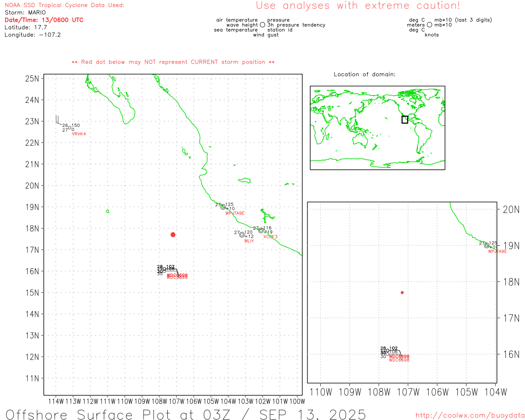Click WPJTA9E label on the main map
Viewport: 525px width, 420px height.
pyautogui.click(x=235, y=213)
